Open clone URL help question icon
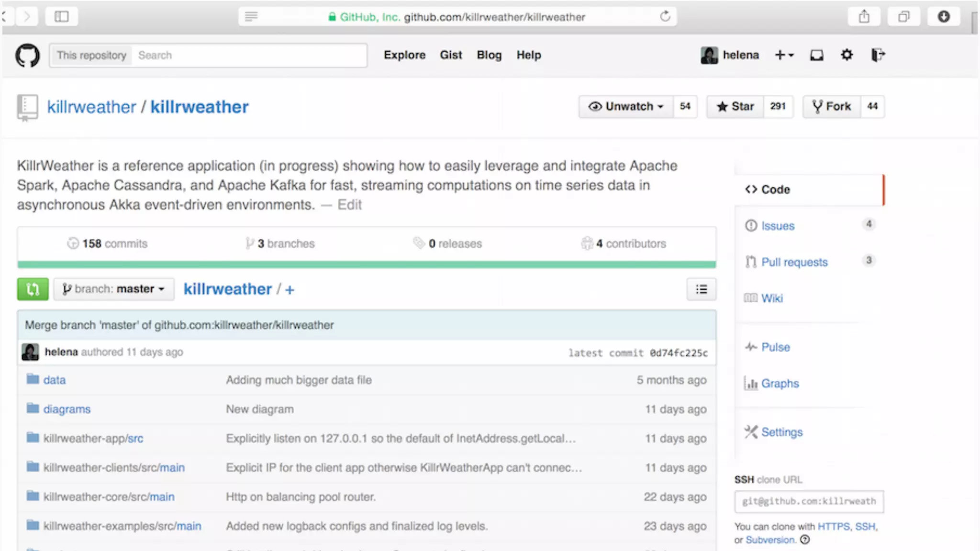980x551 pixels. pos(805,540)
